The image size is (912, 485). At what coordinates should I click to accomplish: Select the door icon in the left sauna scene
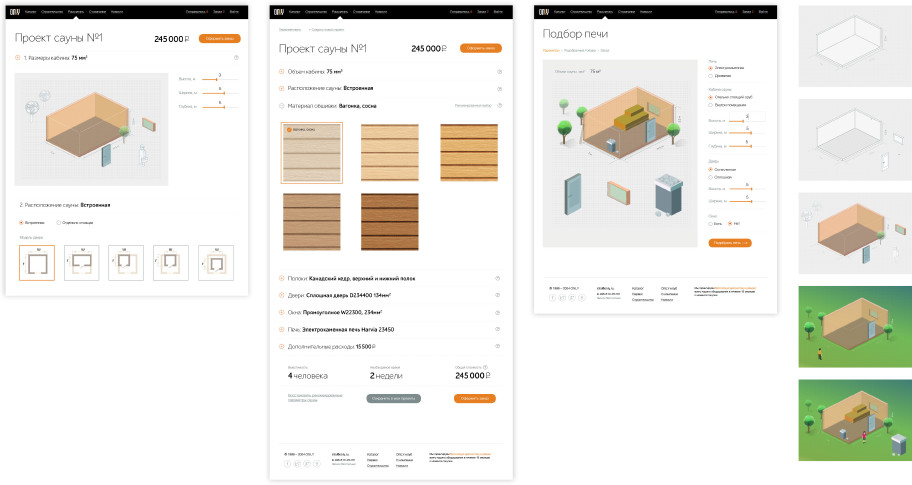click(x=108, y=155)
